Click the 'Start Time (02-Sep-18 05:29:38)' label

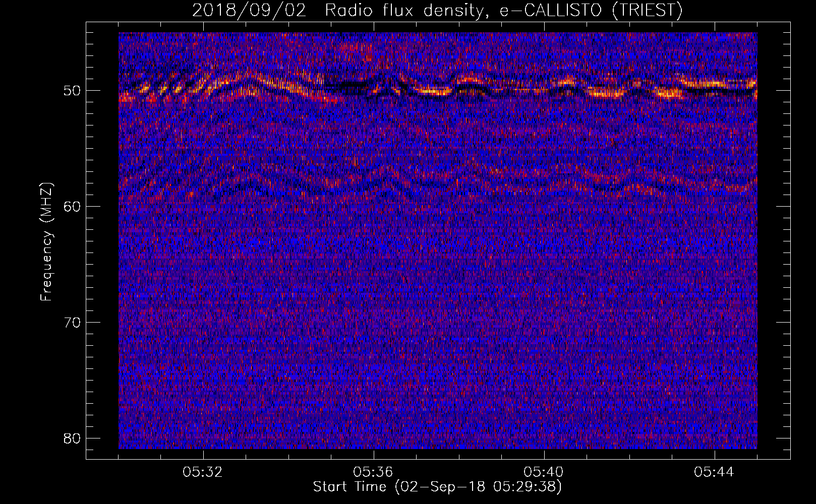point(437,487)
